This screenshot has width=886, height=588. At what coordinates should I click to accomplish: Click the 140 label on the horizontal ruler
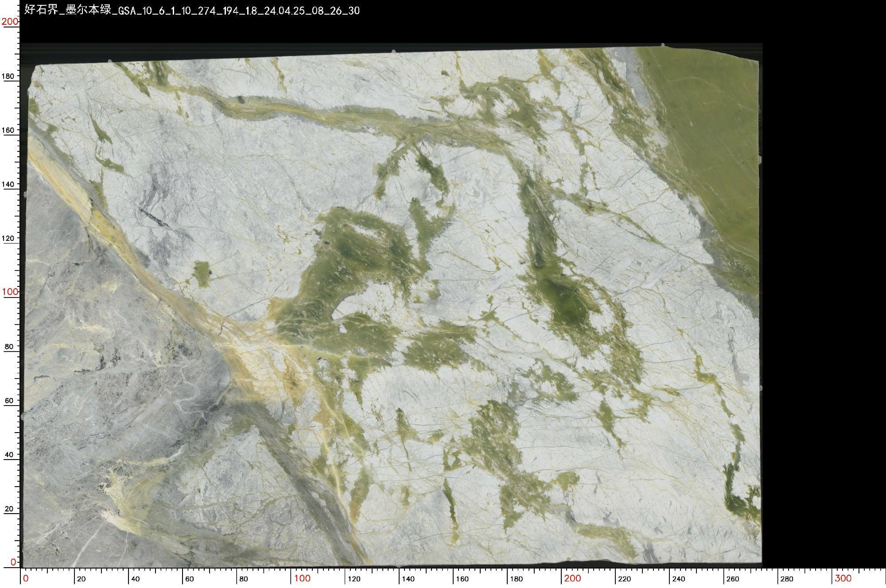tap(408, 579)
